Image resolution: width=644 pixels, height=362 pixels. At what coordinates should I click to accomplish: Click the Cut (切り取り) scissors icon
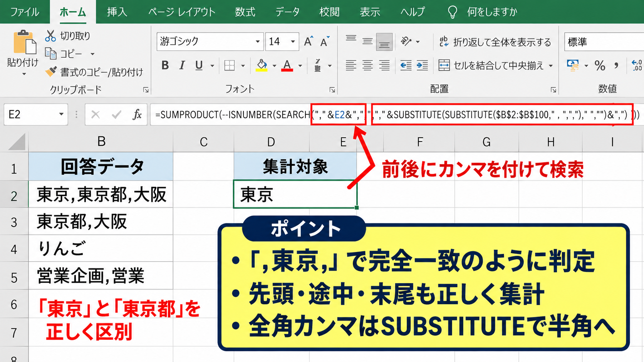click(x=50, y=36)
